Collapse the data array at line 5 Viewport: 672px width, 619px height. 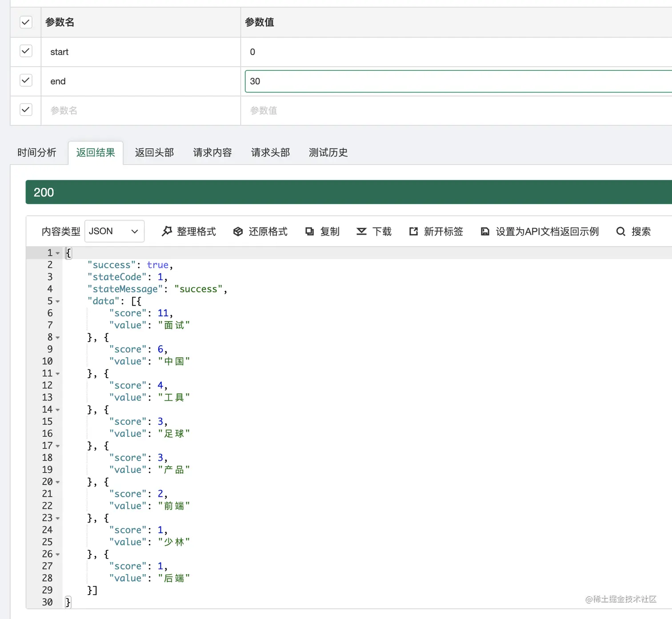(58, 301)
